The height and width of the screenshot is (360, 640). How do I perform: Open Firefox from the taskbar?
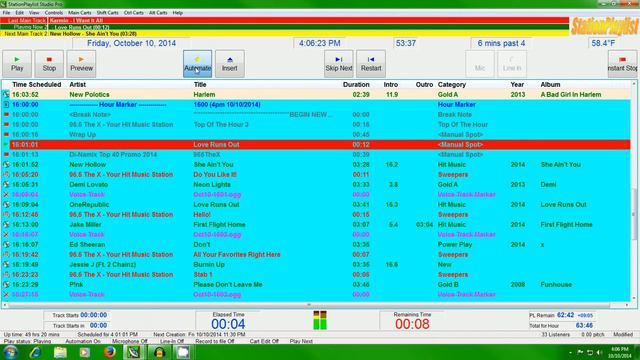click(x=109, y=352)
